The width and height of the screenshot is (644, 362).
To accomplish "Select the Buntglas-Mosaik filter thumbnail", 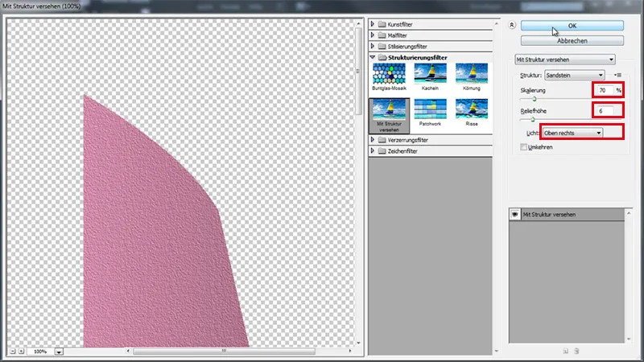I will pos(389,73).
